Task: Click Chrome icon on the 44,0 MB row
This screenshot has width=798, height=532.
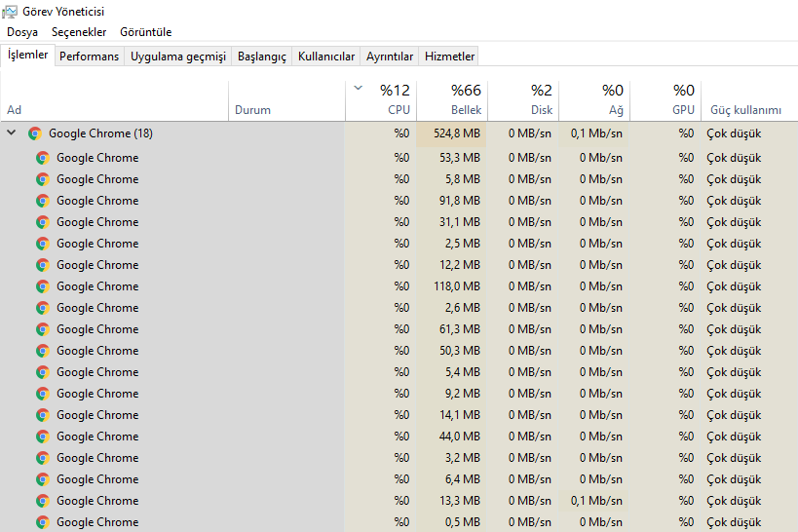Action: (x=43, y=437)
